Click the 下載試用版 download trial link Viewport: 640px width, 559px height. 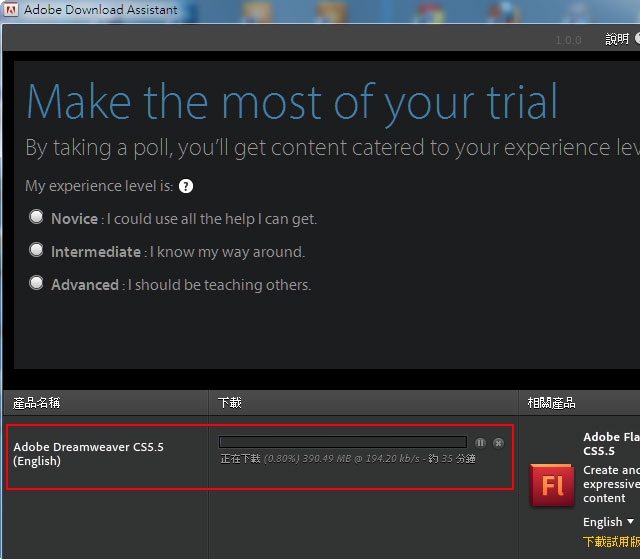(611, 542)
